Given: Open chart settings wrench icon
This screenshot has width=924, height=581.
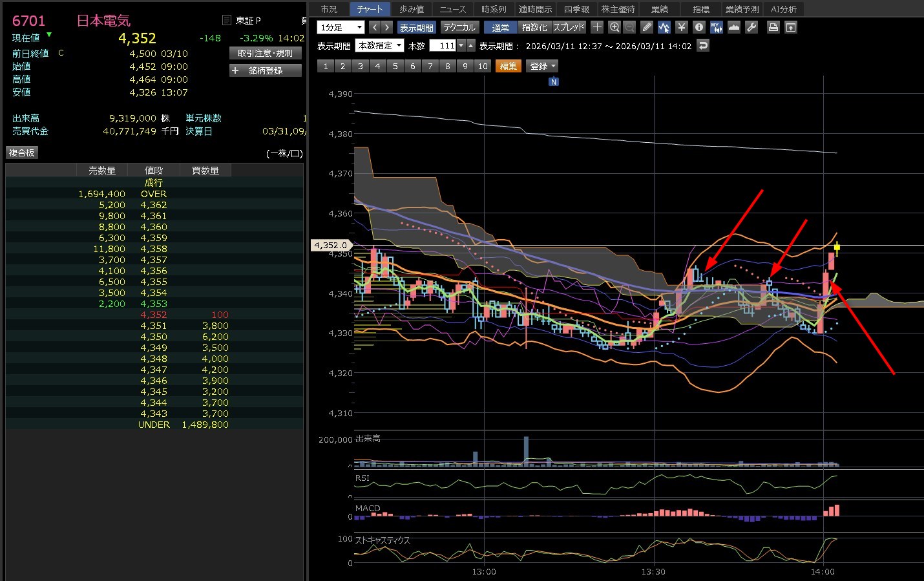Looking at the screenshot, I should pyautogui.click(x=751, y=27).
